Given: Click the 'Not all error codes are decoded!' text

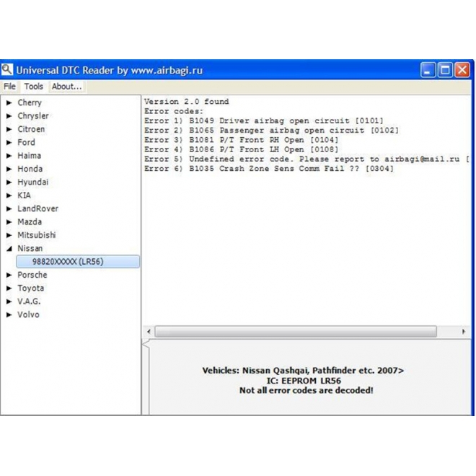Looking at the screenshot, I should pyautogui.click(x=307, y=390).
